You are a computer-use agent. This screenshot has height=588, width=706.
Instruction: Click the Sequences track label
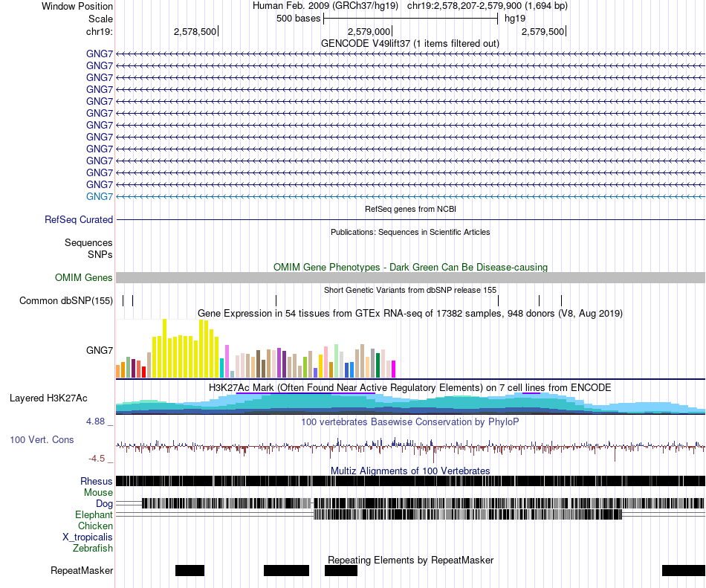tap(88, 242)
